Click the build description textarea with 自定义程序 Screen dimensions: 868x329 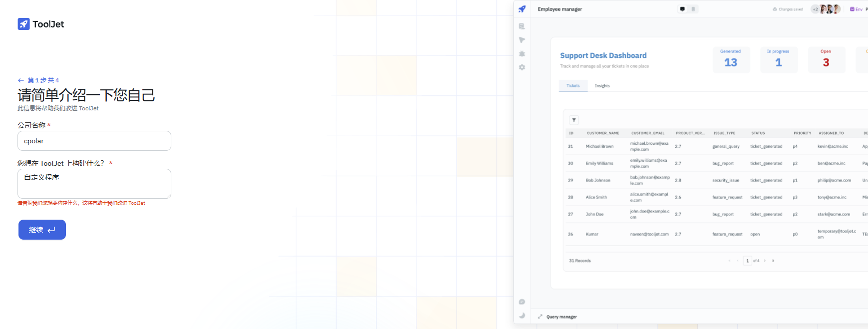coord(94,184)
